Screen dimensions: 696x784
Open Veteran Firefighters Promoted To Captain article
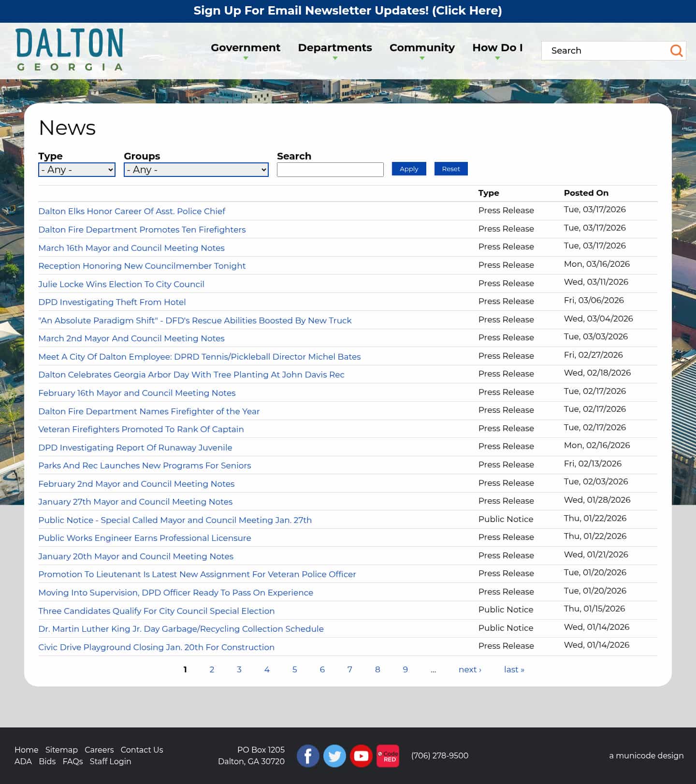[141, 429]
